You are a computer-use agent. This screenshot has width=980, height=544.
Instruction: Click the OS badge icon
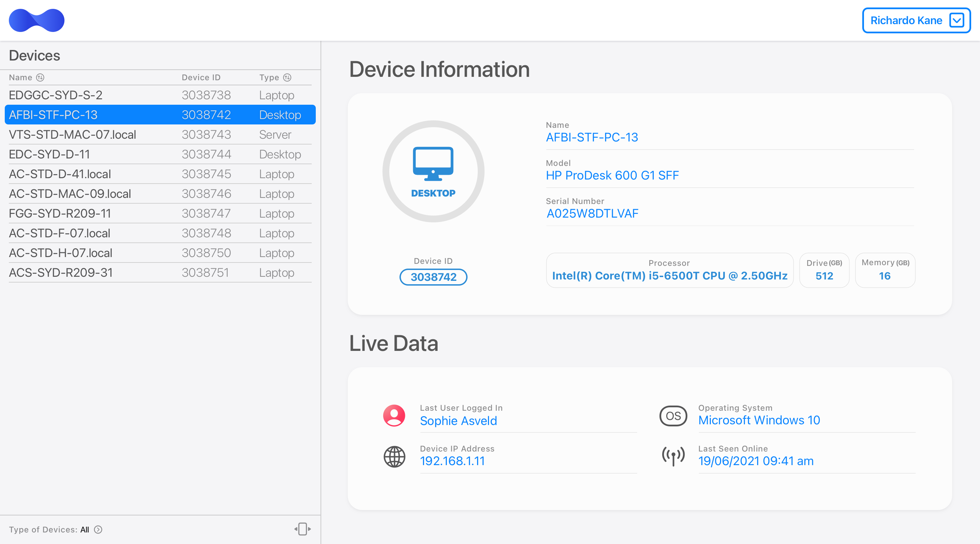click(673, 415)
